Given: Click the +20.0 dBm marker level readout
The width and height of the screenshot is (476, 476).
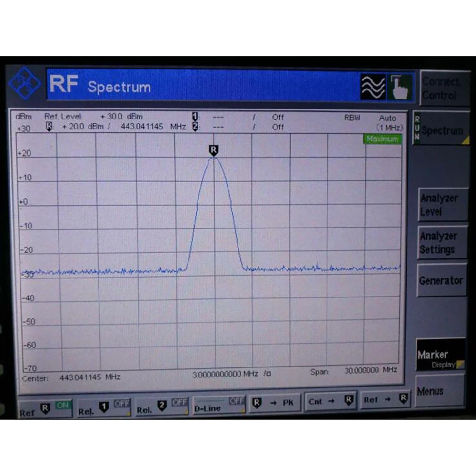Looking at the screenshot, I should tap(82, 126).
